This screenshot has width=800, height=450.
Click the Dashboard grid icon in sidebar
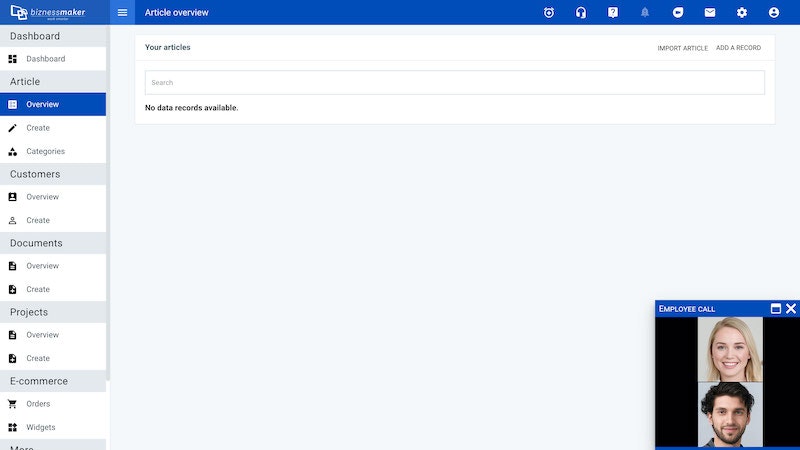[x=13, y=59]
